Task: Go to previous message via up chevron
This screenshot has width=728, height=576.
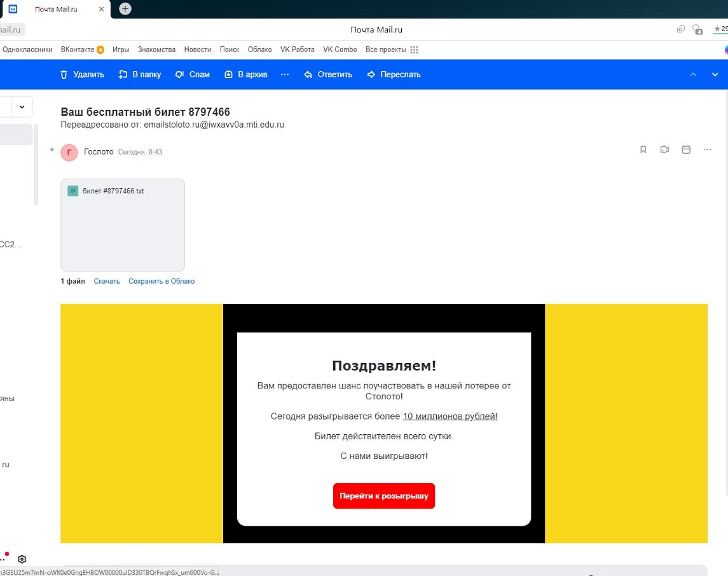Action: click(x=693, y=74)
